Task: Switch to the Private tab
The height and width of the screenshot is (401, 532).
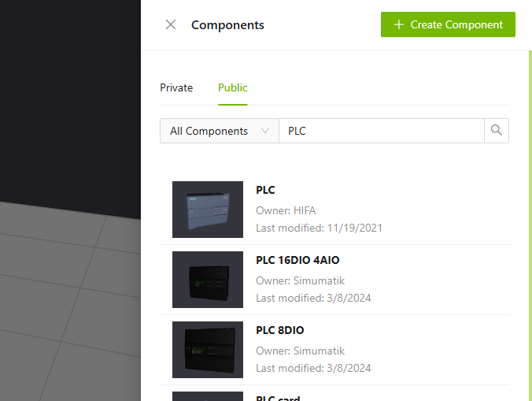Action: click(176, 87)
